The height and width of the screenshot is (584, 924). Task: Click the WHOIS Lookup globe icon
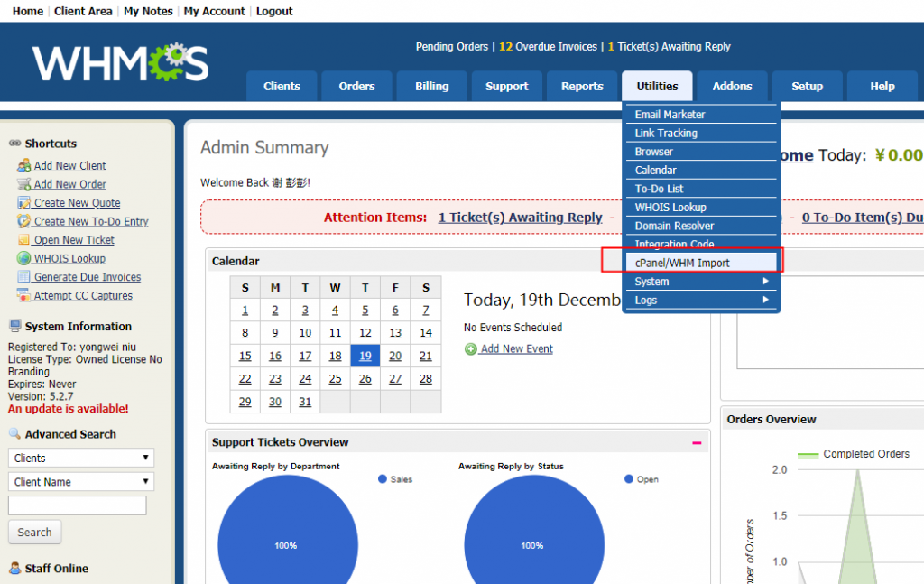pos(23,258)
